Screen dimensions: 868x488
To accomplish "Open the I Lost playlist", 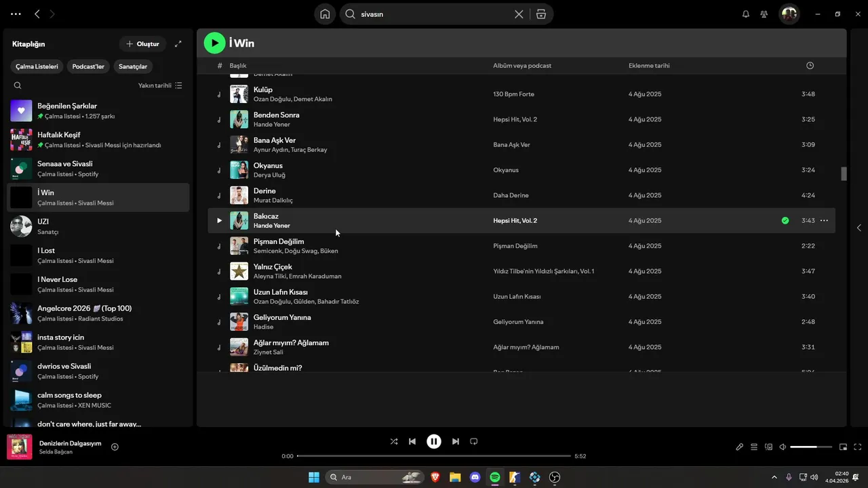I will point(98,255).
